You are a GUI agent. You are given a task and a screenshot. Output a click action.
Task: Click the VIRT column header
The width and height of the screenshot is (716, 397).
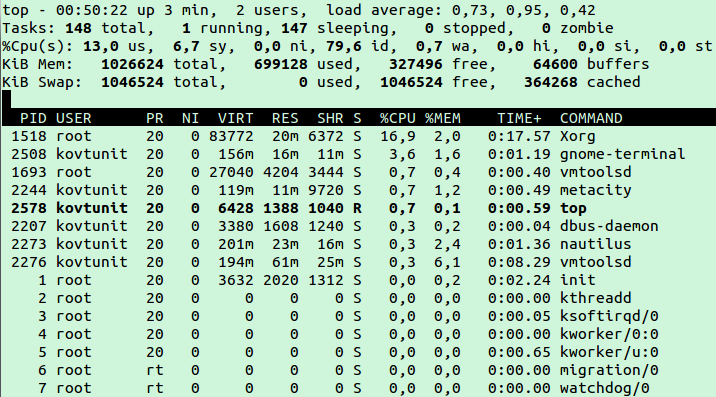tap(236, 118)
